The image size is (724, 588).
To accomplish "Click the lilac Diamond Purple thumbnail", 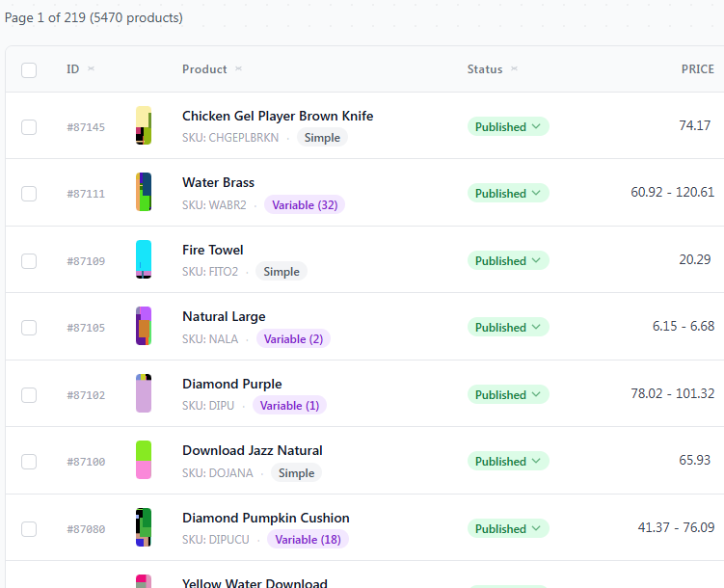I will click(144, 393).
